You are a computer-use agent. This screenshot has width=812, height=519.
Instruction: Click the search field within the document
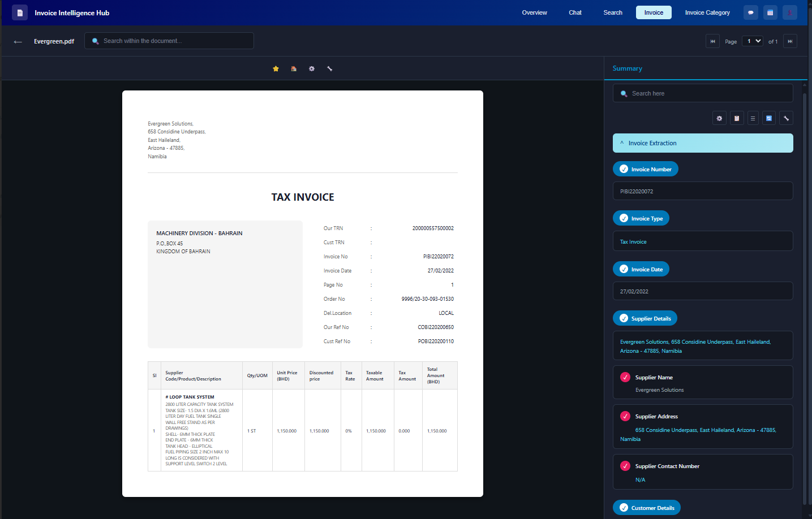(x=169, y=40)
